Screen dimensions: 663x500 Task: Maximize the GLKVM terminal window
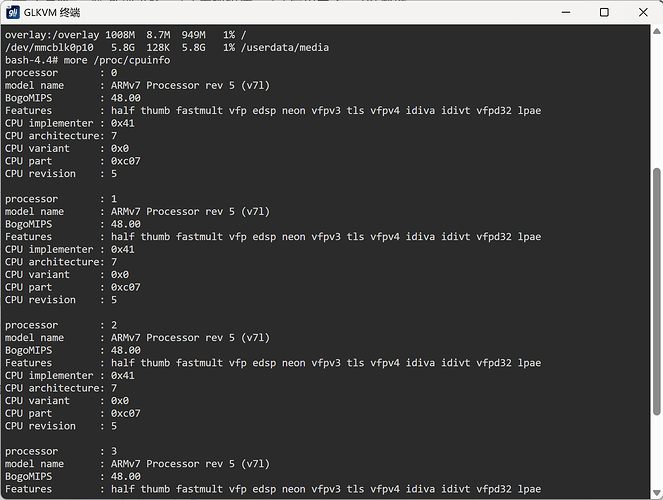pyautogui.click(x=604, y=12)
